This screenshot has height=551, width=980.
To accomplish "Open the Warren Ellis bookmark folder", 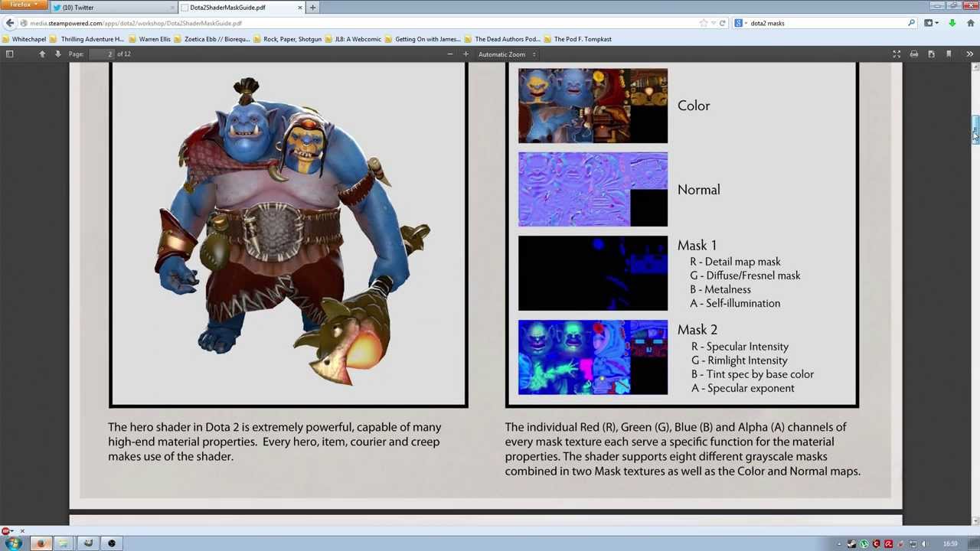I will (149, 39).
